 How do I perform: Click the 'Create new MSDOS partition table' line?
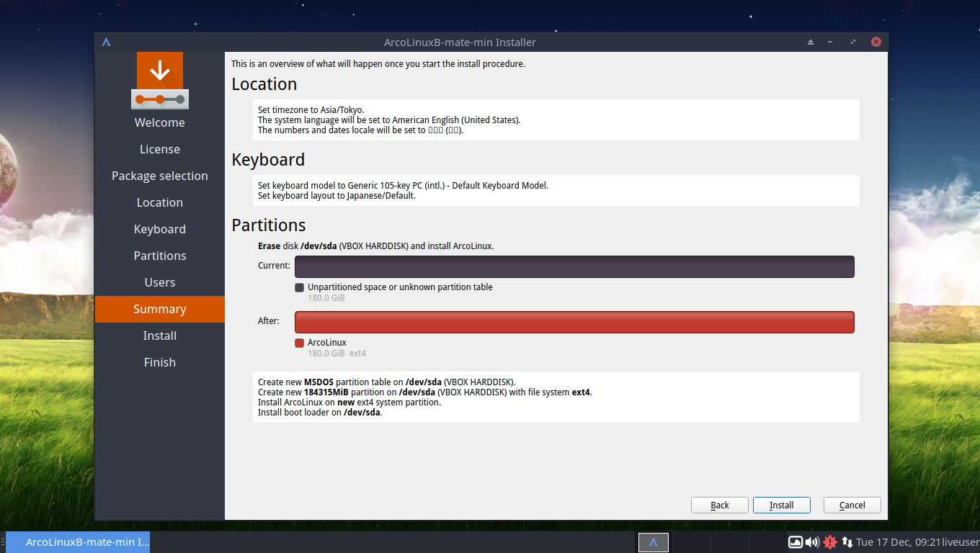387,382
